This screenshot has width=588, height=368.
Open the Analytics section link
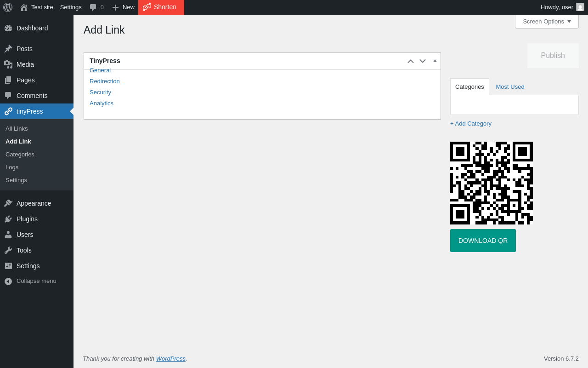pos(102,103)
